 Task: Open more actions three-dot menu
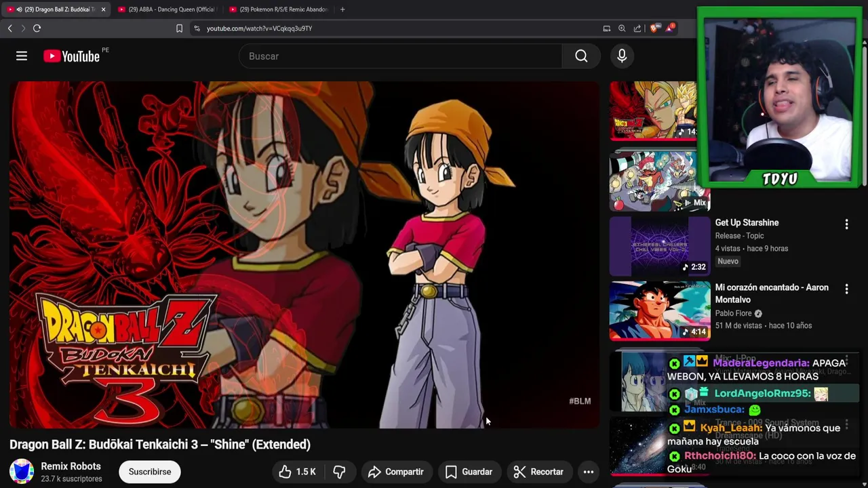point(589,472)
